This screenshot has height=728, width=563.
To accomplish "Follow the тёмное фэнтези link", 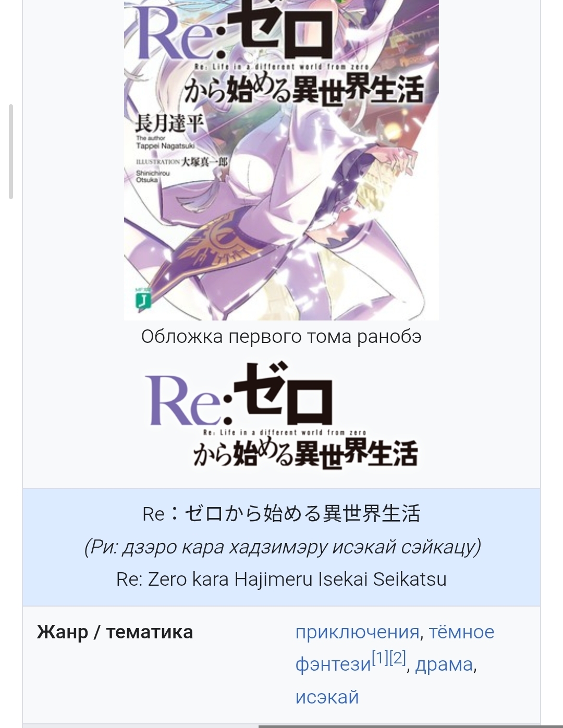I will point(395,648).
